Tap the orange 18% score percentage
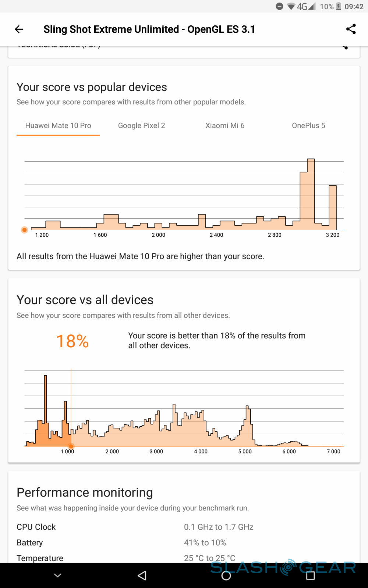This screenshot has width=368, height=588. [x=72, y=341]
